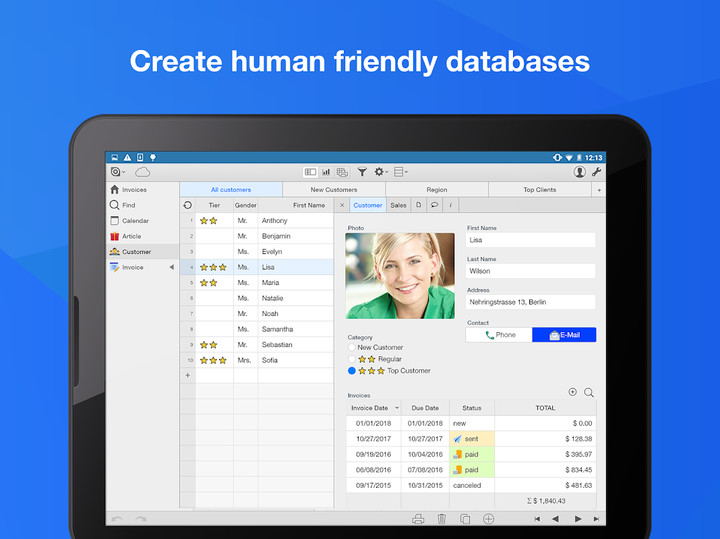Switch to the All customers tab
This screenshot has height=539, width=720.
click(231, 190)
